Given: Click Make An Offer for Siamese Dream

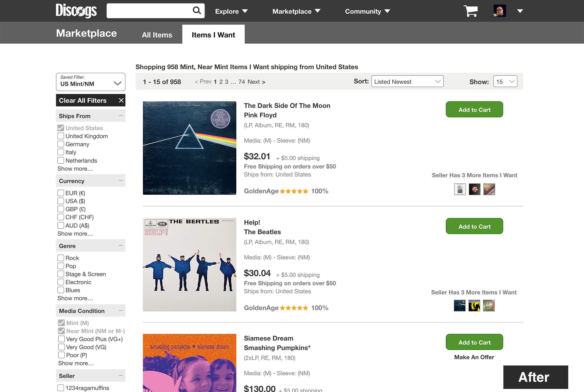Looking at the screenshot, I should pos(474,357).
